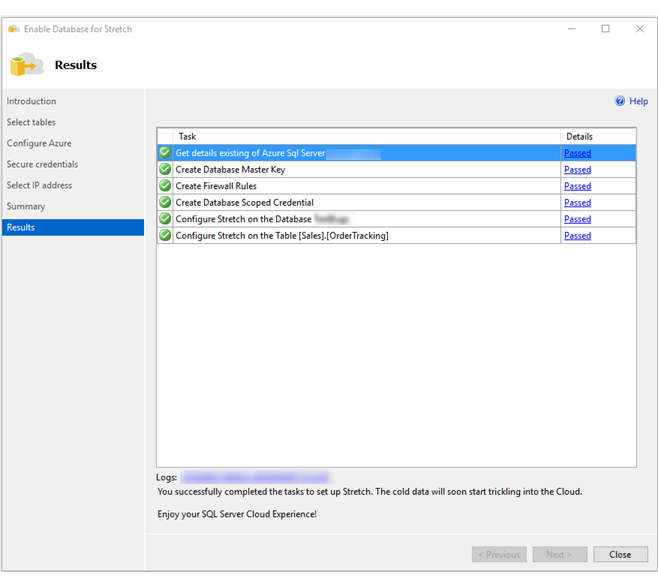Click the 'Logs:' label
The image size is (658, 587).
tap(166, 477)
